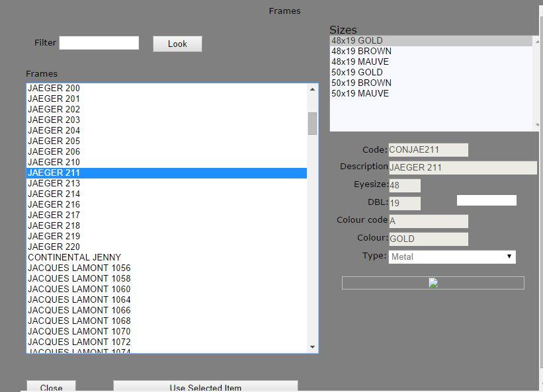
Task: Select JAEGER 218 in Frames list
Action: click(x=167, y=225)
